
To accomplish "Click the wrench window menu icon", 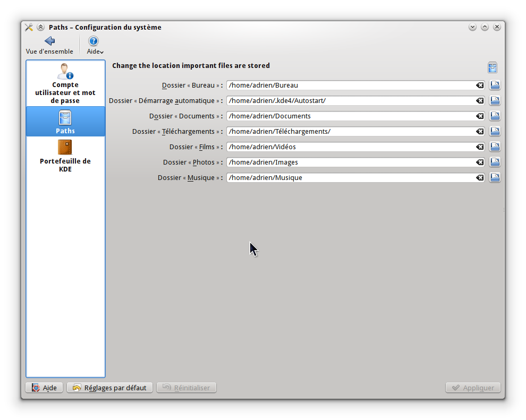I will (29, 27).
